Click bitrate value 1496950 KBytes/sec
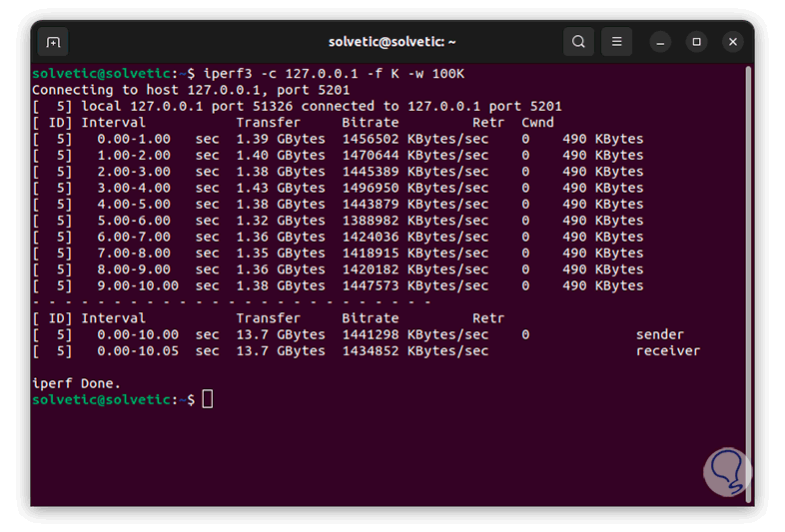This screenshot has height=532, width=785. pyautogui.click(x=415, y=189)
